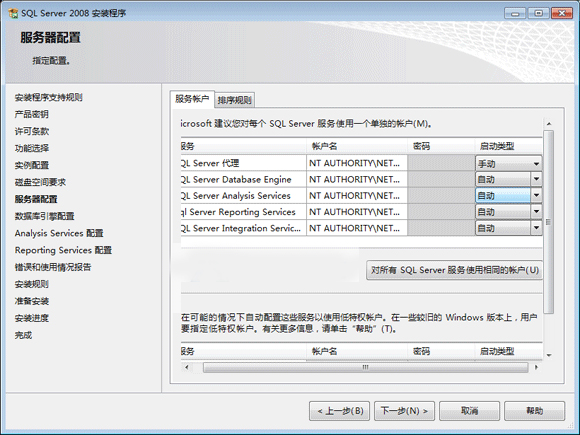The image size is (580, 435).
Task: Click account name cell for Analysis Services
Action: pos(357,196)
